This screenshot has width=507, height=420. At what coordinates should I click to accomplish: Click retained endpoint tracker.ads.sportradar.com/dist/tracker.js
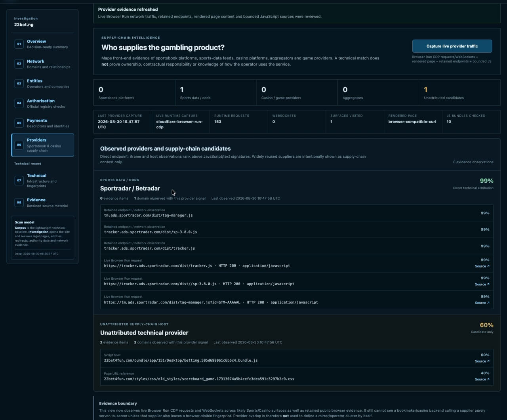(149, 248)
